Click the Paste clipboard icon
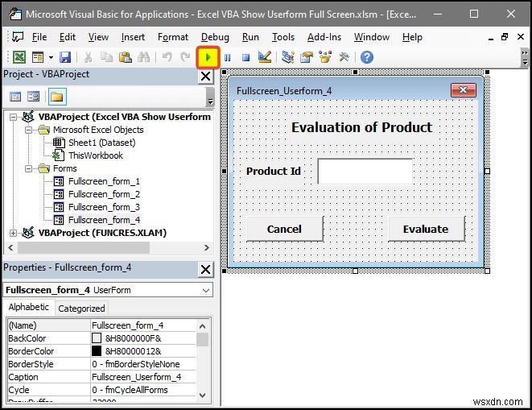Screen dimensions: 532x410 click(x=126, y=57)
